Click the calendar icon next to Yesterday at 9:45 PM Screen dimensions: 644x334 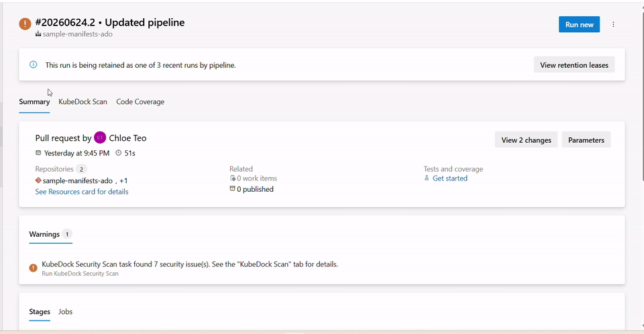(38, 153)
